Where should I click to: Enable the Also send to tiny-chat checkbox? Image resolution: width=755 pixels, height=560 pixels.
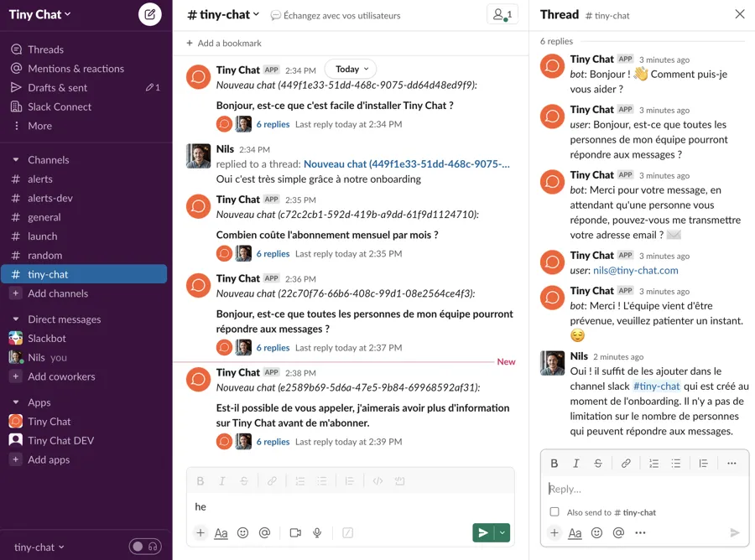(555, 512)
